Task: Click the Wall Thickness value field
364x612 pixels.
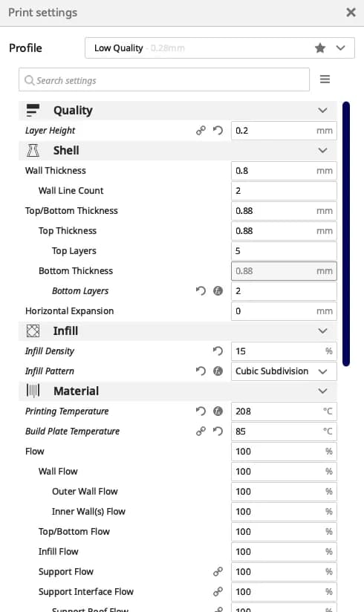Action: pos(284,171)
